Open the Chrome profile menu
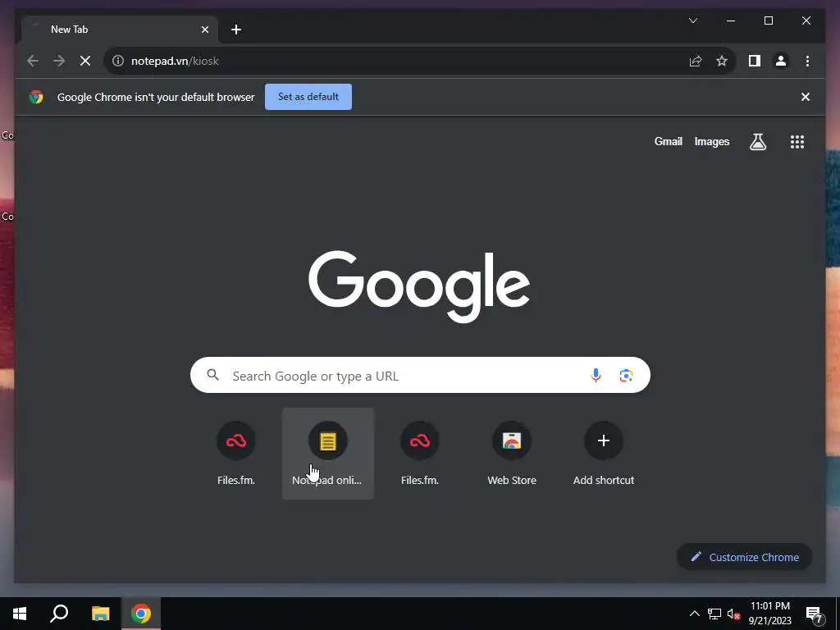Image resolution: width=840 pixels, height=630 pixels. [x=781, y=61]
